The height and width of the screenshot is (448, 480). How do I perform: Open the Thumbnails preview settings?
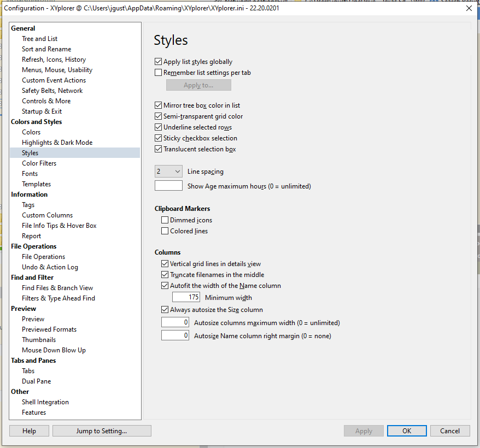pyautogui.click(x=39, y=339)
